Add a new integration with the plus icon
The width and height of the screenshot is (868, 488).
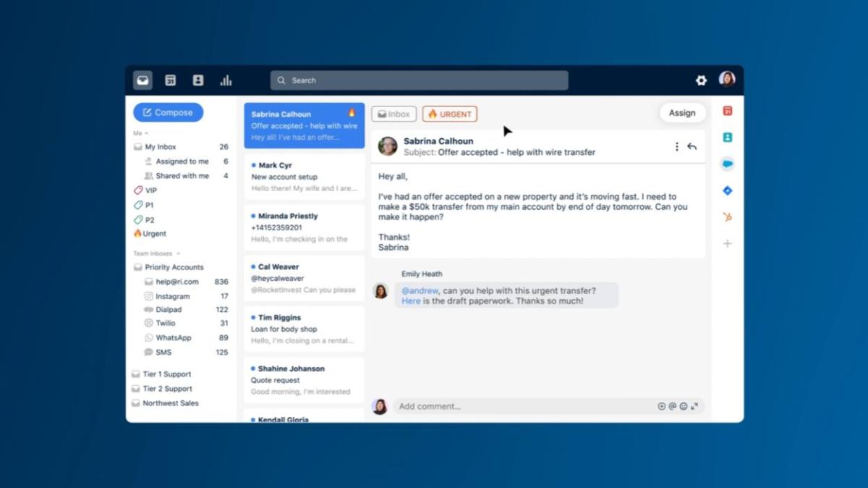(727, 244)
